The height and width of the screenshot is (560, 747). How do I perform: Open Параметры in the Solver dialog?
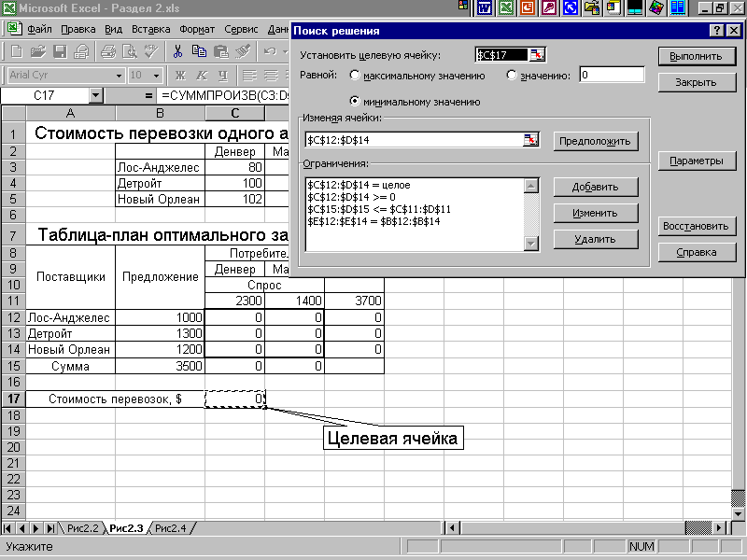tap(696, 161)
